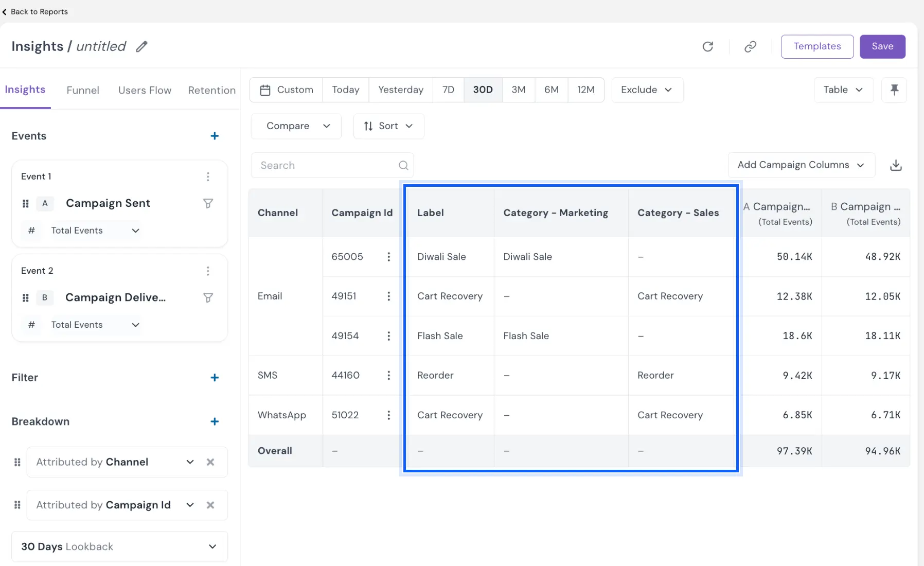The width and height of the screenshot is (924, 566).
Task: Select the 7D time range
Action: click(448, 90)
